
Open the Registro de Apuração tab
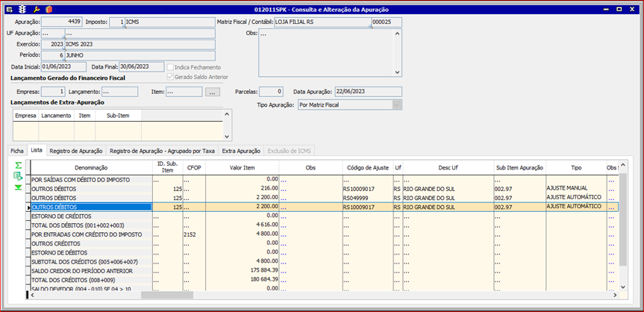(x=75, y=151)
